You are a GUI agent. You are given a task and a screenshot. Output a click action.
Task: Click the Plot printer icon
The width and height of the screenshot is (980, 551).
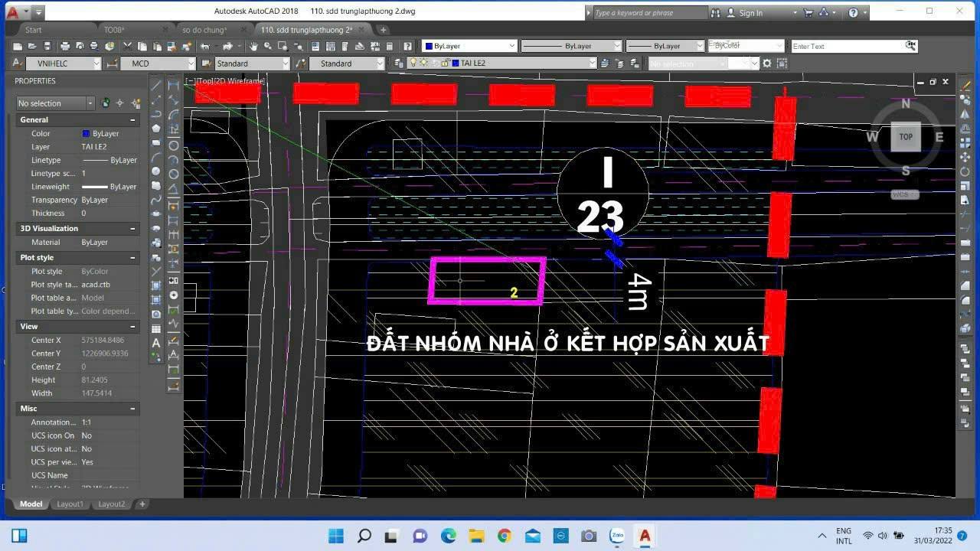click(65, 47)
